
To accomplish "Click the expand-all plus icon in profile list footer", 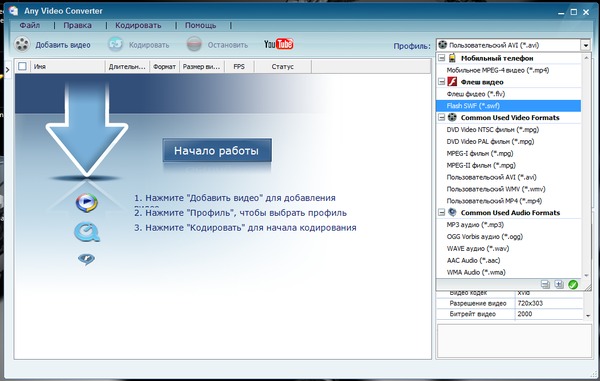I will pos(559,284).
